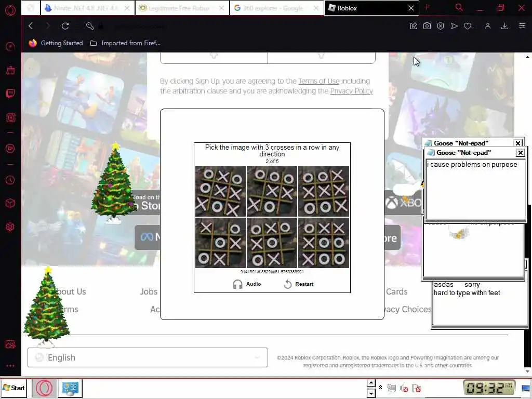Open the chip-shaped GX Cleaner sidebar icon
This screenshot has width=532, height=399.
10,117
